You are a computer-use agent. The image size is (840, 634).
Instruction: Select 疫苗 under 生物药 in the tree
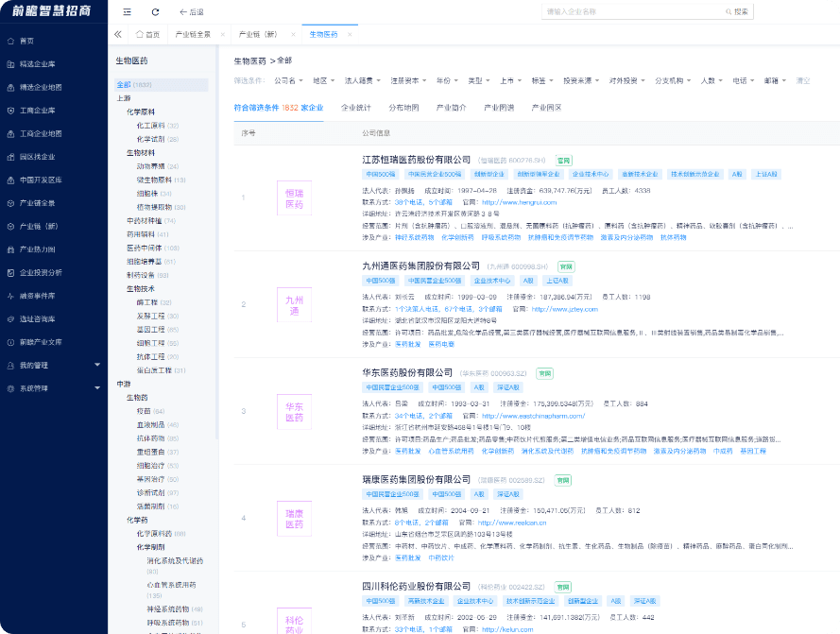[150, 411]
